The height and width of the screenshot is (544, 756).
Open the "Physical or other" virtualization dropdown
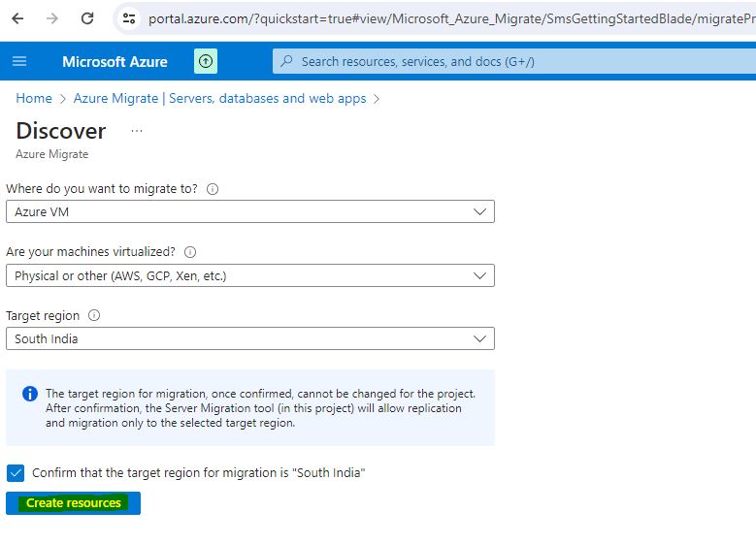(x=249, y=275)
